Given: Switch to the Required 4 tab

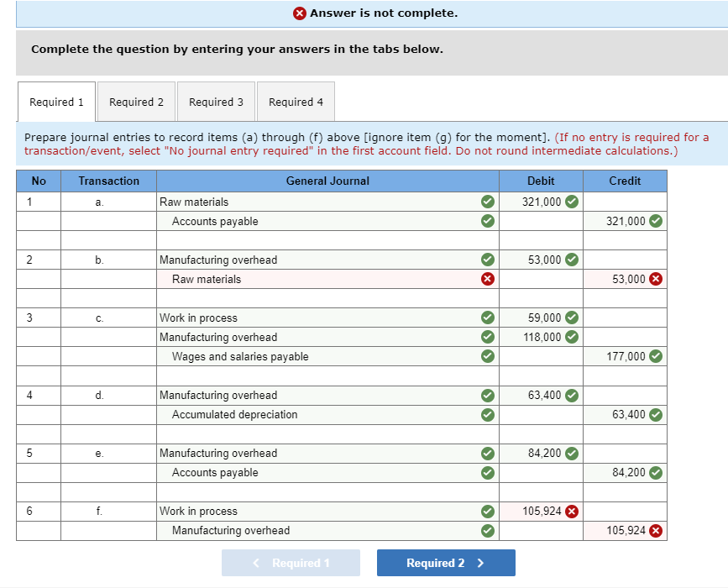Looking at the screenshot, I should click(296, 101).
